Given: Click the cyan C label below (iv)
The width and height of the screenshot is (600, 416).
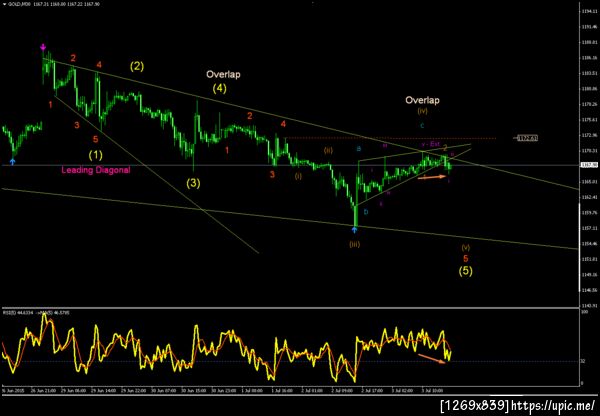Looking at the screenshot, I should point(422,126).
